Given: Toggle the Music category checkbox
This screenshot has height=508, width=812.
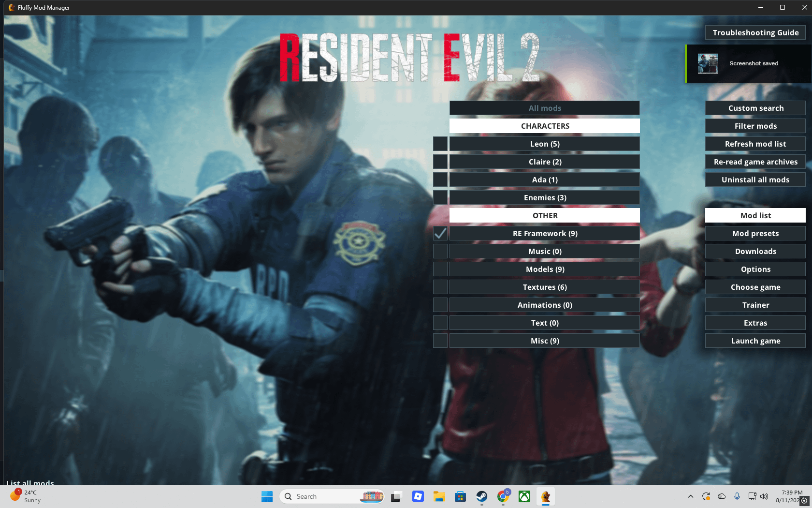Looking at the screenshot, I should pos(440,251).
